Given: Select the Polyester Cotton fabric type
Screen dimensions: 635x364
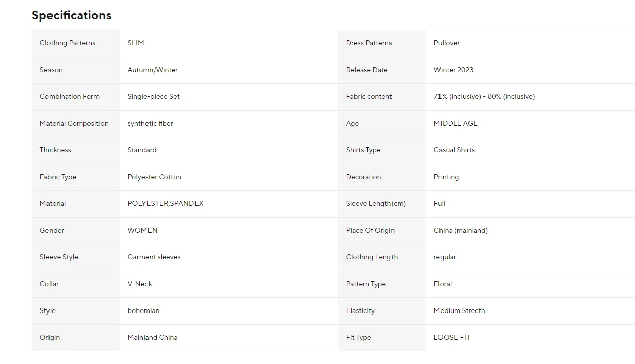Looking at the screenshot, I should pos(154,177).
